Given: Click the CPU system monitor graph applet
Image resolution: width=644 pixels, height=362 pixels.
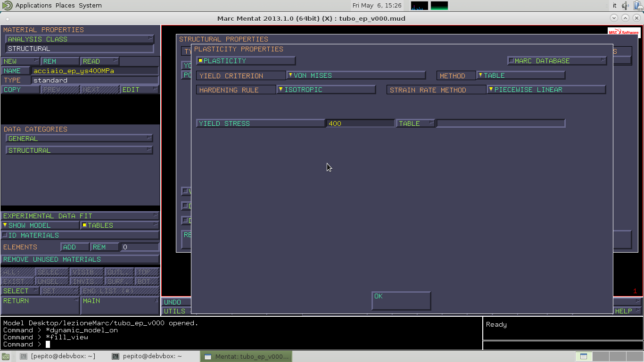Looking at the screenshot, I should point(419,6).
